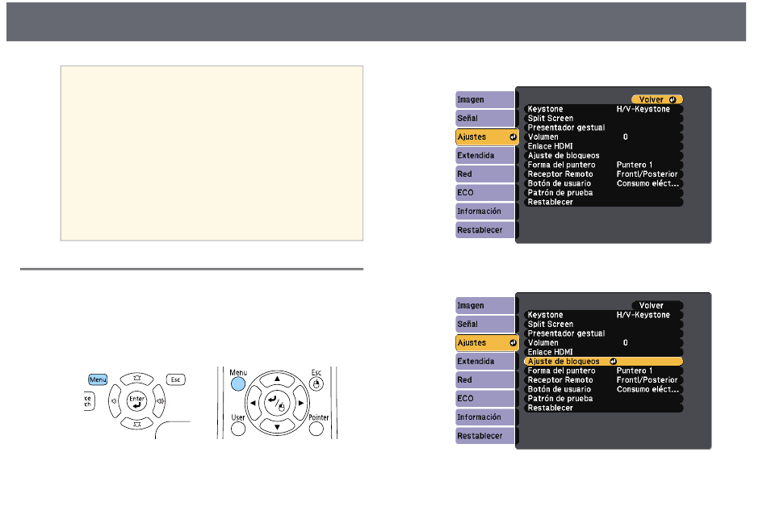This screenshot has height=532, width=767.
Task: Click Consumo eléct... value in menu with Ajuste de bloqueos highlighted
Action: click(x=648, y=389)
